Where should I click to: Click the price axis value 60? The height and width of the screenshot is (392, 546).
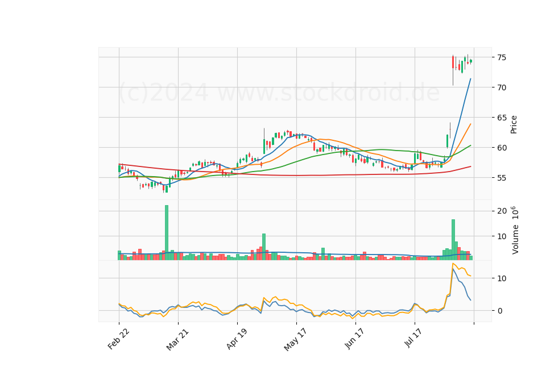coord(502,148)
